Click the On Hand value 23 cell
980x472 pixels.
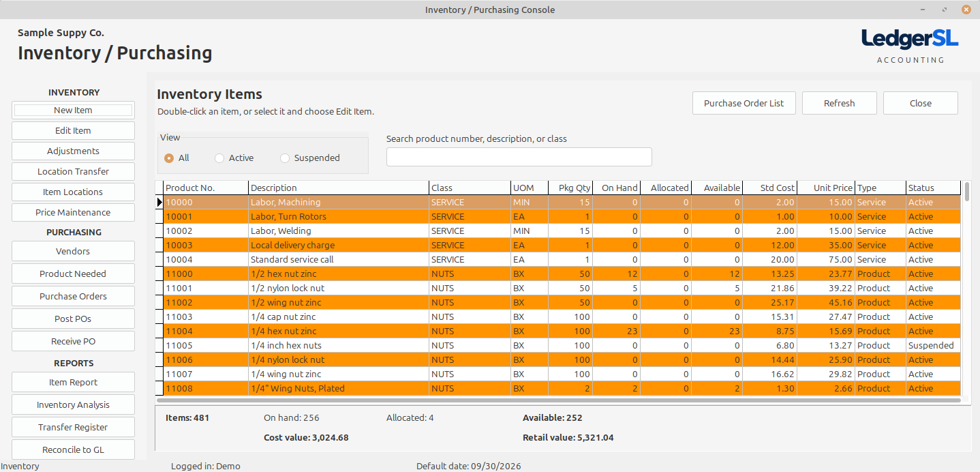[617, 331]
